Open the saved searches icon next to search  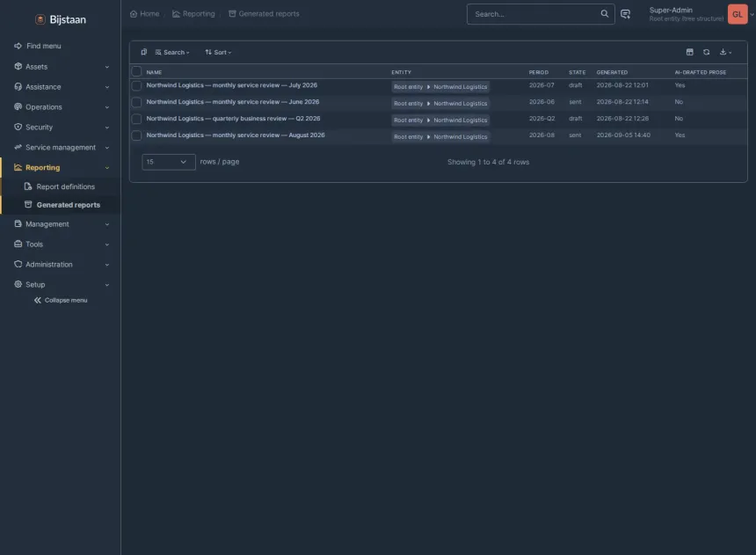[x=625, y=14]
